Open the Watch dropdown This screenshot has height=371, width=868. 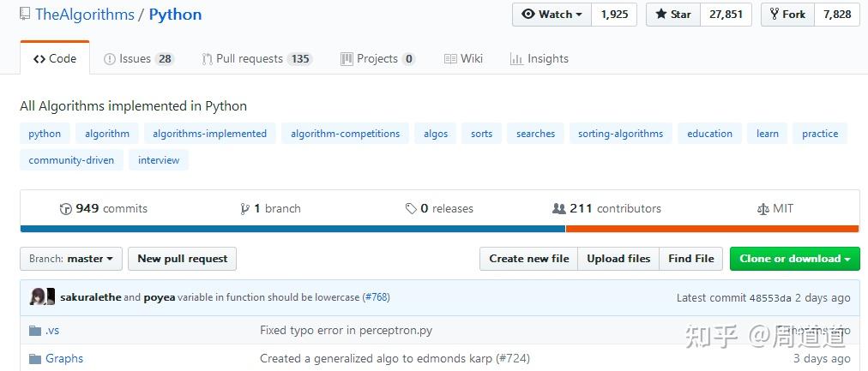coord(552,15)
